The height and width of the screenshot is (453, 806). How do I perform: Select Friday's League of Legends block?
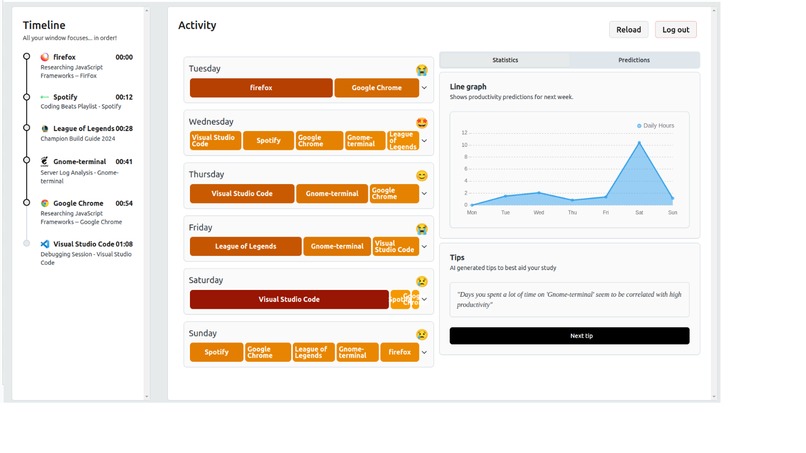(246, 247)
